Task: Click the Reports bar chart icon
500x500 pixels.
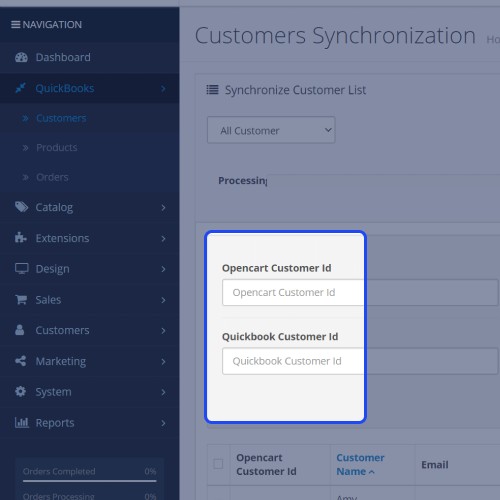Action: click(22, 423)
